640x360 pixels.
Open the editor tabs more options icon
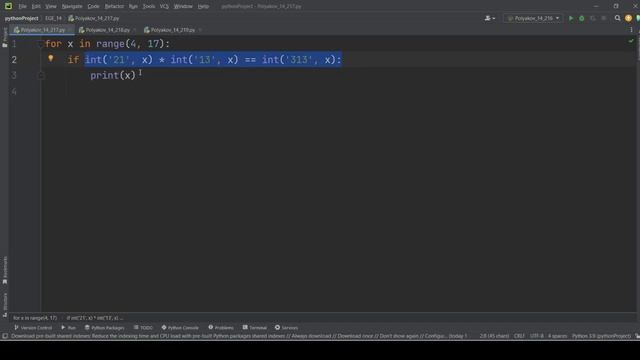tap(631, 30)
